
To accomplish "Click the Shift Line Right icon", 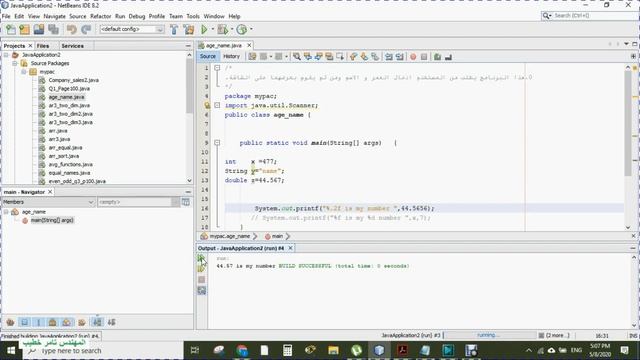I will (399, 57).
